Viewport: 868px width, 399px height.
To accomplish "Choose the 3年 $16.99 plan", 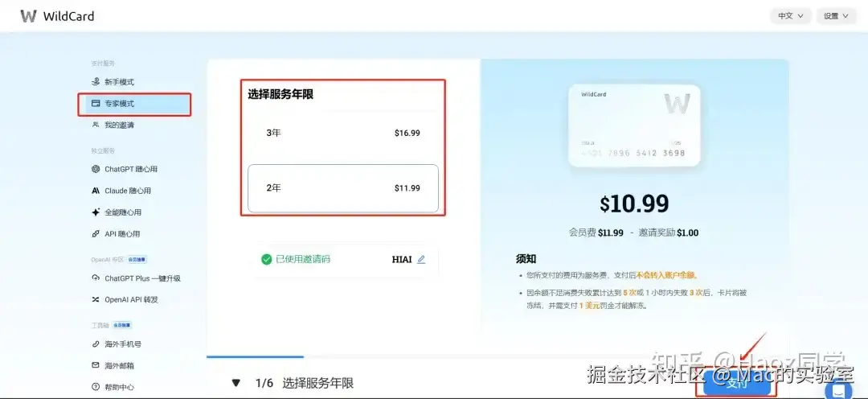I will click(343, 133).
